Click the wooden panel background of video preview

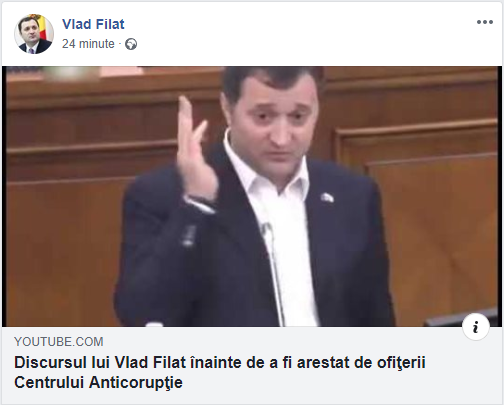pyautogui.click(x=433, y=200)
